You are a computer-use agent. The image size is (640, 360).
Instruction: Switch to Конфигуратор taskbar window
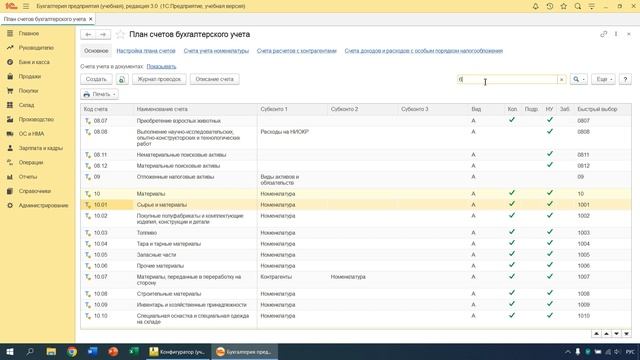[177, 351]
